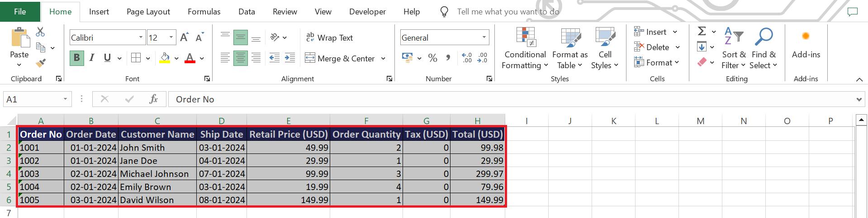
Task: Click the Paste clipboard icon
Action: click(x=19, y=37)
